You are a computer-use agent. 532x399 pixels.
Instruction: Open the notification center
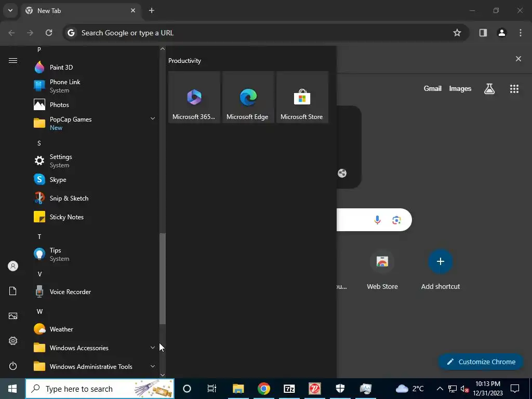(515, 389)
